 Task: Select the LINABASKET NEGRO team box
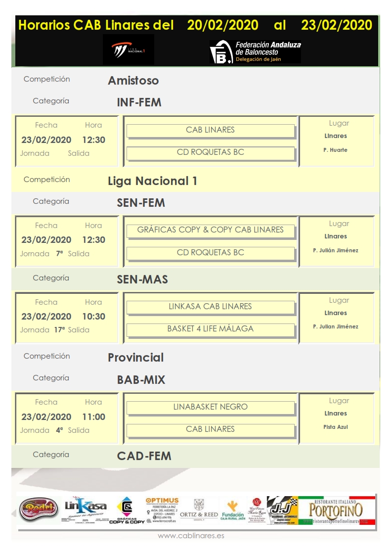[211, 408]
